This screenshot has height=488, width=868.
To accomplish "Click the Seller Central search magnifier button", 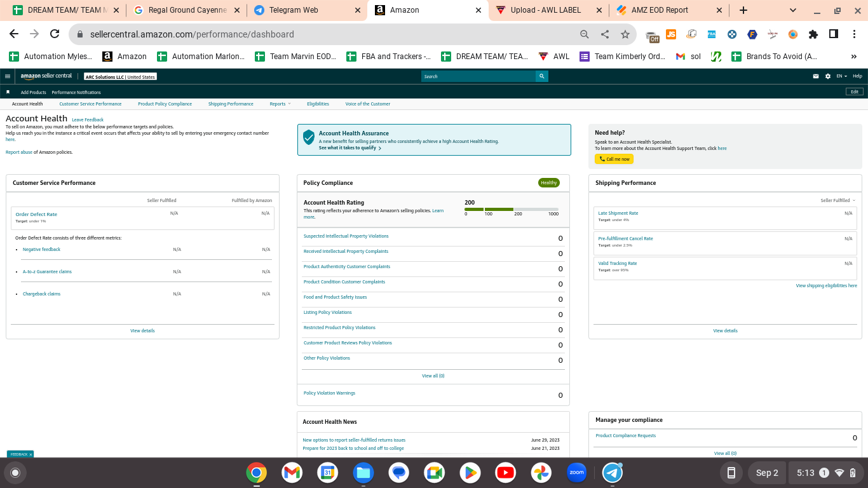I will [542, 76].
